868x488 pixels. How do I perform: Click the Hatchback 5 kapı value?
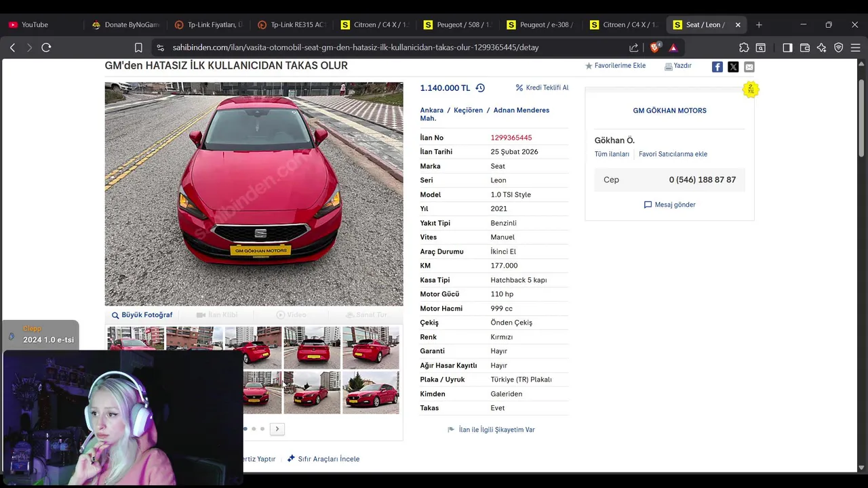click(x=519, y=280)
